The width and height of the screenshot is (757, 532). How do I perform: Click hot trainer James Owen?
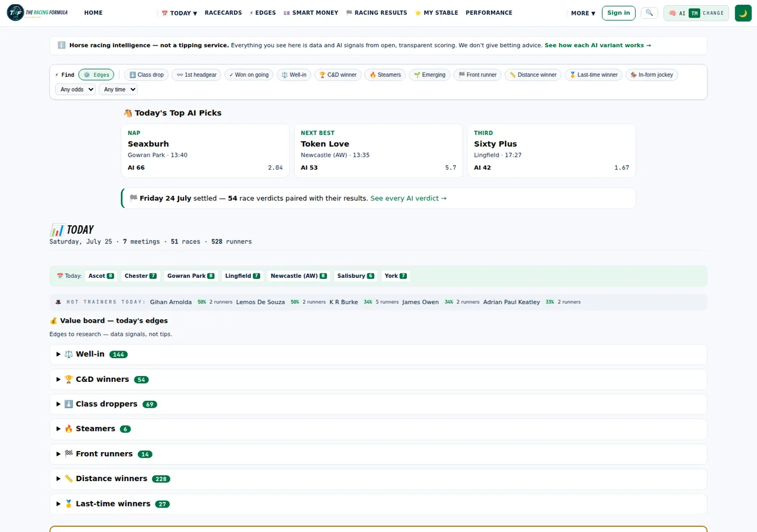(x=420, y=302)
